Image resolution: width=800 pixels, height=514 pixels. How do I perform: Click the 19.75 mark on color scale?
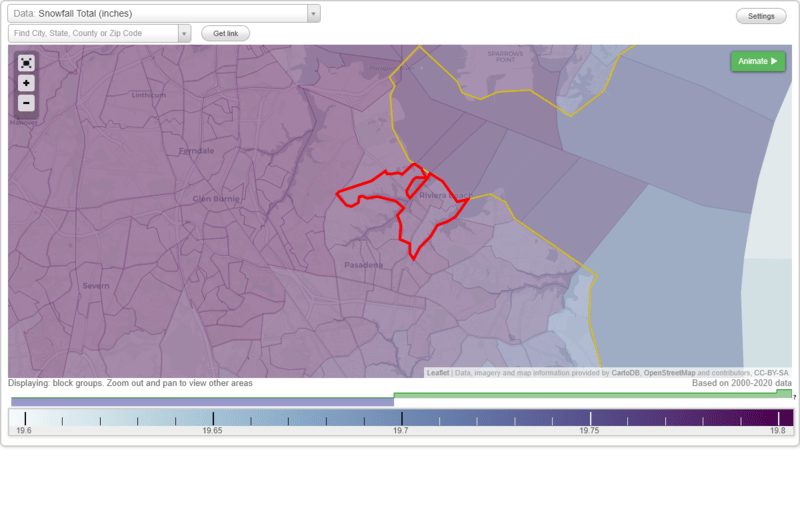click(589, 431)
